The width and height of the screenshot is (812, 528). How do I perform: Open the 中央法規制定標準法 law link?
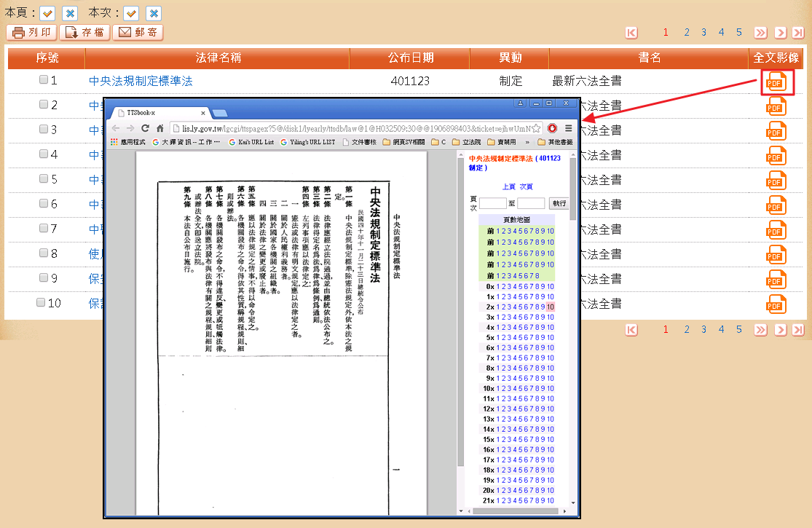pos(141,81)
